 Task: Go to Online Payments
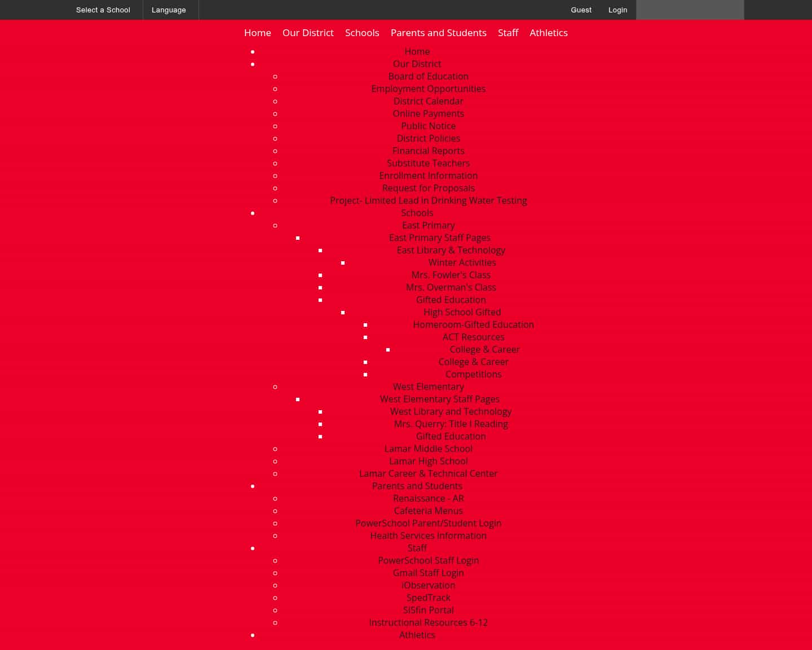428,113
